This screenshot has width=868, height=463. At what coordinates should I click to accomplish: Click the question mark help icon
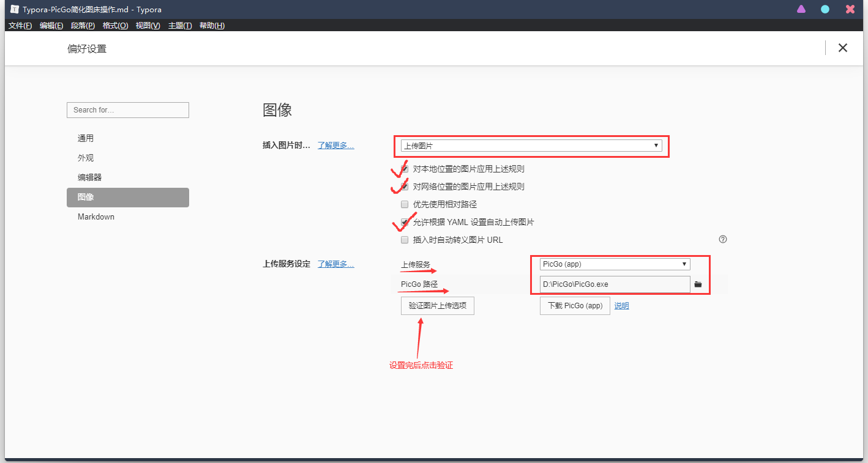723,239
